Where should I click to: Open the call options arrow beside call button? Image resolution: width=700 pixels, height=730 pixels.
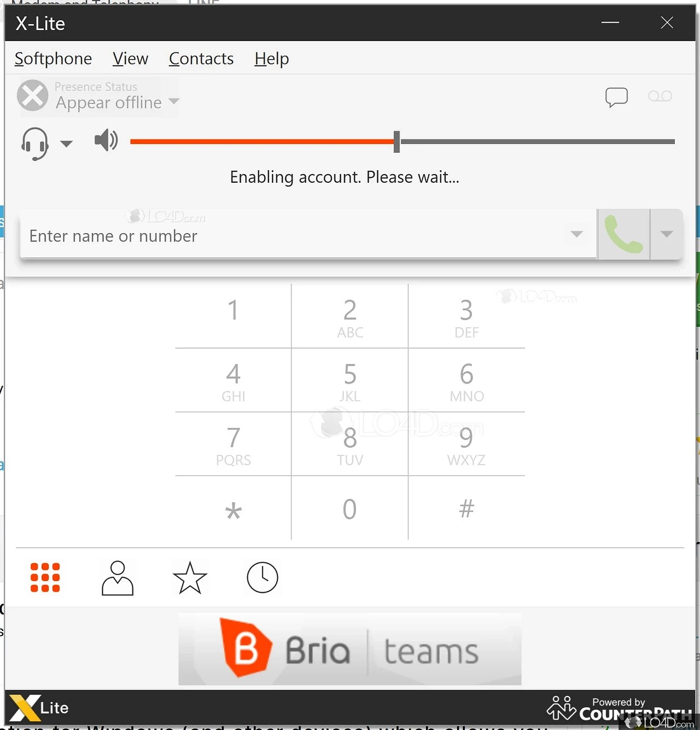[667, 234]
